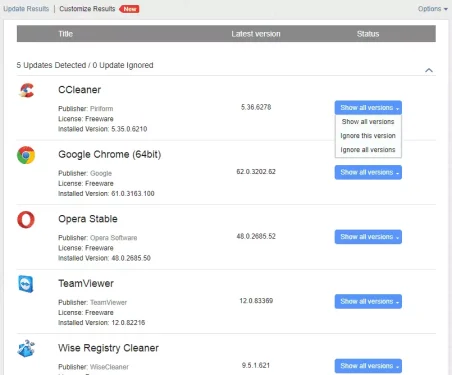Click the red New badge
452x375 pixels.
pyautogui.click(x=130, y=9)
